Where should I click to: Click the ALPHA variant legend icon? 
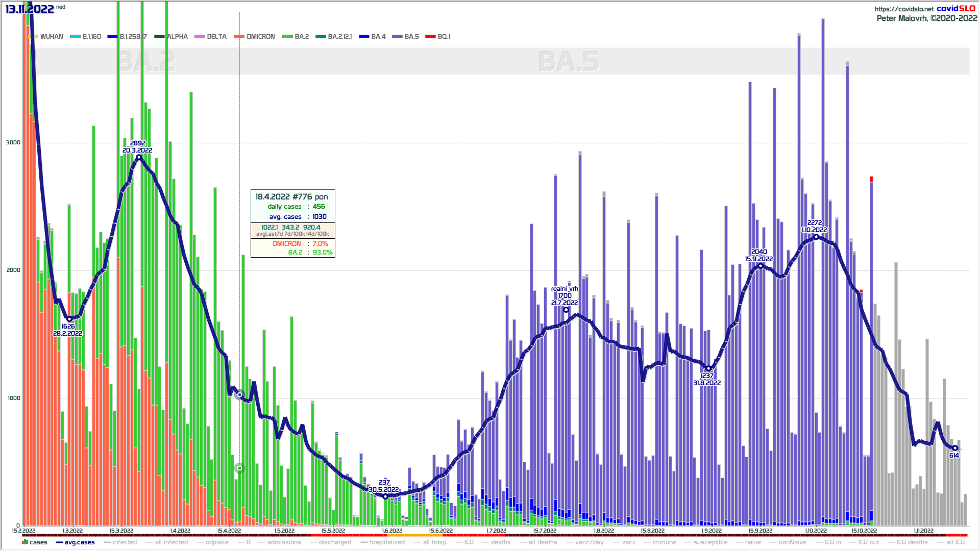point(159,37)
